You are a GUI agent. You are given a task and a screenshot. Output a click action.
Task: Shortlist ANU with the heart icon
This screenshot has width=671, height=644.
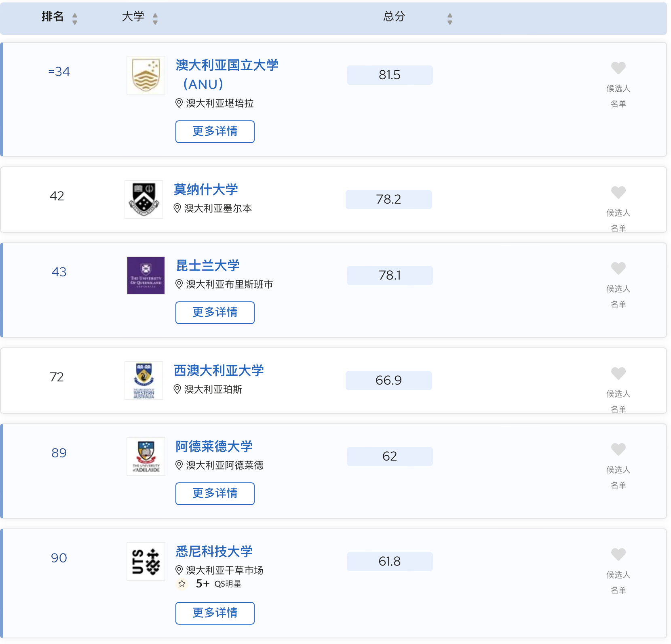[618, 68]
